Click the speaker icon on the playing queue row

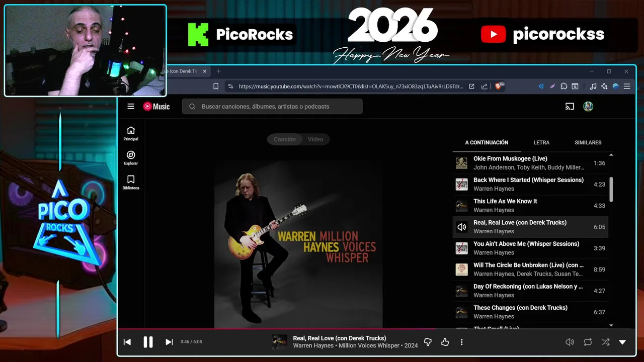pyautogui.click(x=461, y=227)
